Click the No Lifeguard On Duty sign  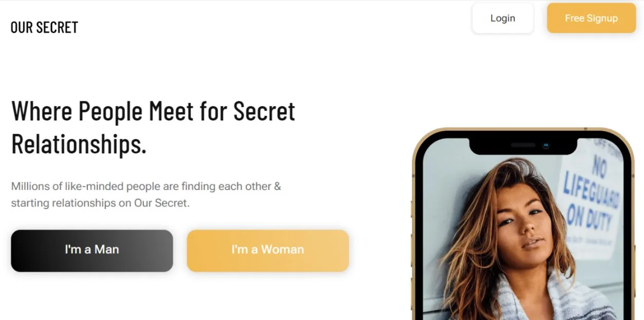[592, 198]
